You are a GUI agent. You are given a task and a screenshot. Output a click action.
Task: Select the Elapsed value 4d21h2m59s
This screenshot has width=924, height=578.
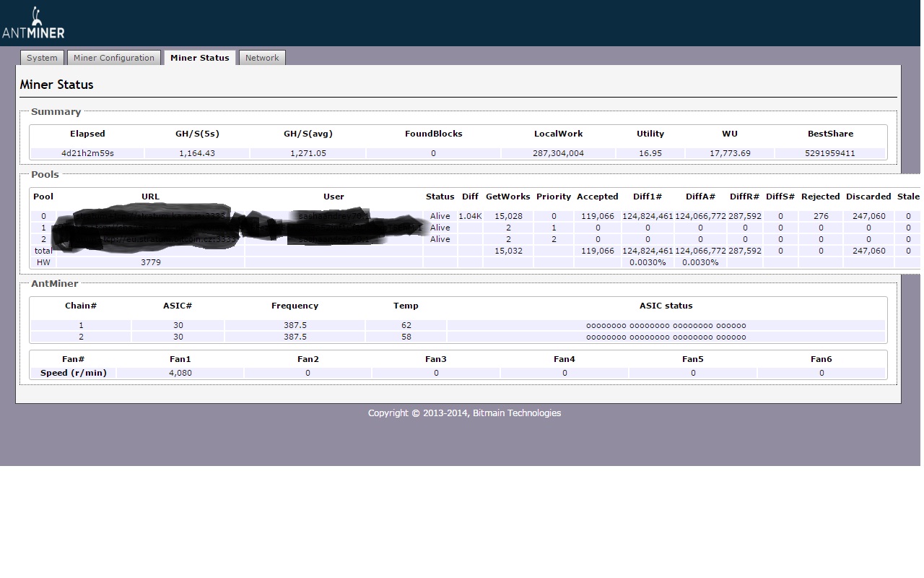[x=87, y=153]
